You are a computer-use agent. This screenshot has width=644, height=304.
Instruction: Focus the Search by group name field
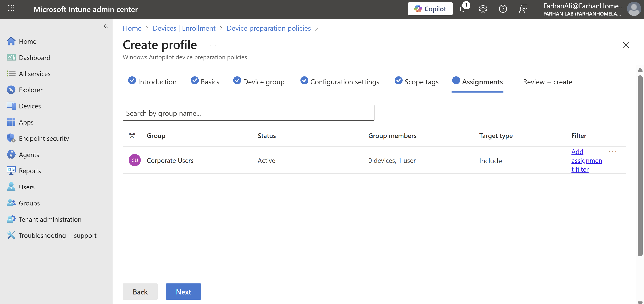click(x=248, y=113)
